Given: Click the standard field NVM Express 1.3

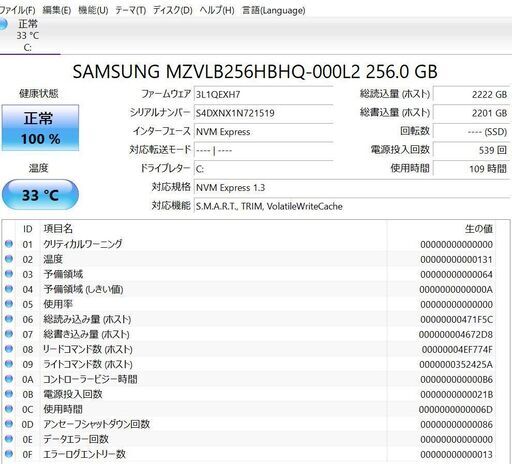Looking at the screenshot, I should click(352, 188).
